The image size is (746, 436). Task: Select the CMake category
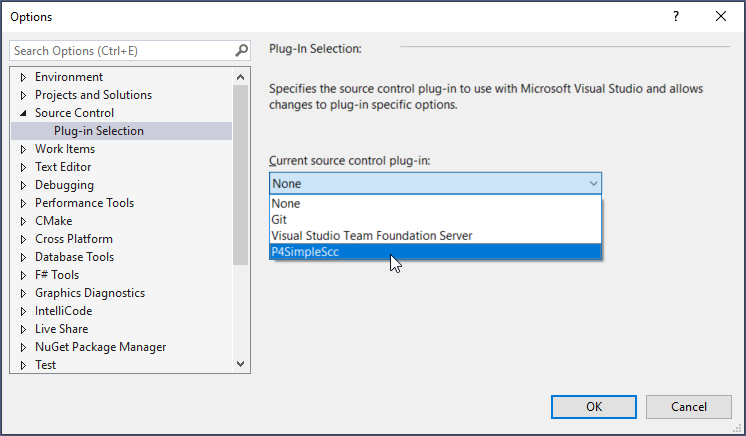click(53, 221)
